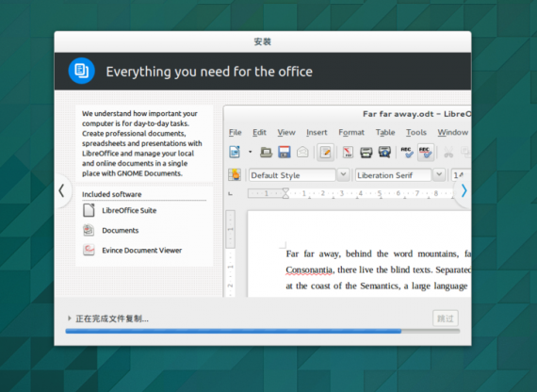Open the Table menu
The height and width of the screenshot is (392, 537).
tap(385, 132)
